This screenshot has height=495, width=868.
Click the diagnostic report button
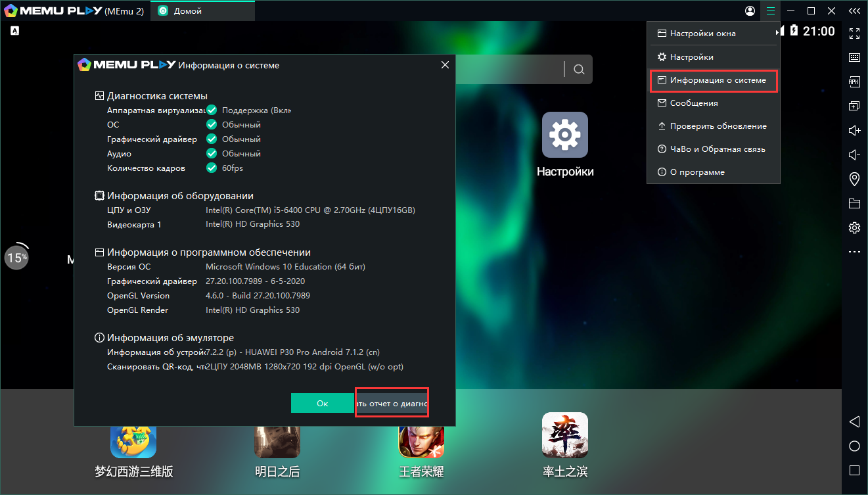coord(392,403)
